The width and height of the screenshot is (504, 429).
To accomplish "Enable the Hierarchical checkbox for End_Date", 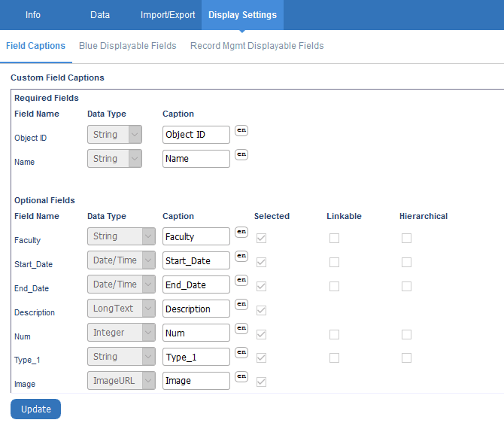I will pos(407,287).
